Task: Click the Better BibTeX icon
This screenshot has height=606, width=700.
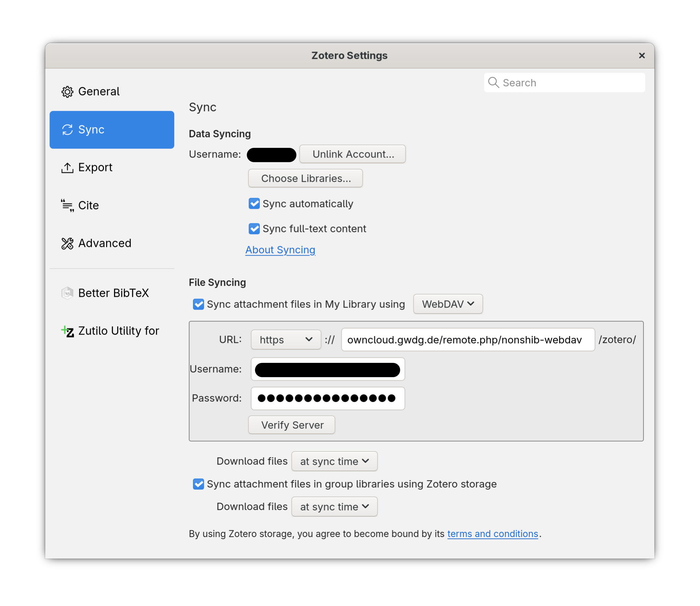Action: [x=67, y=293]
